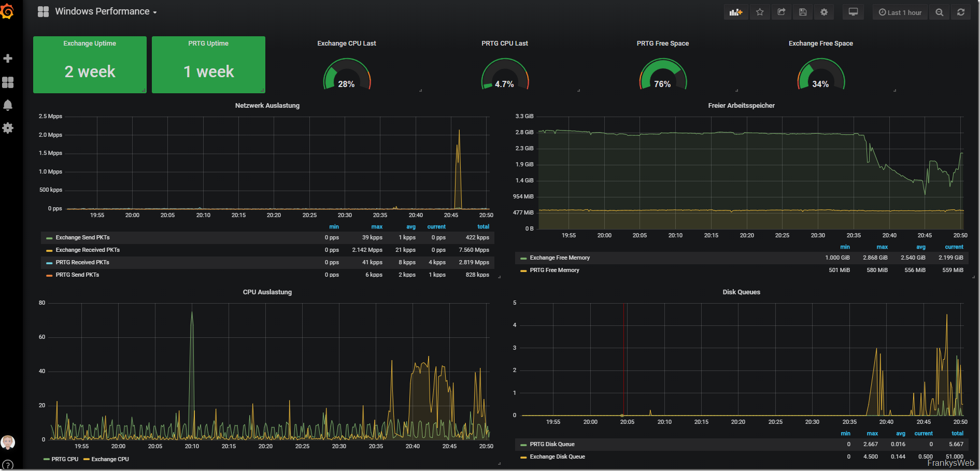Sort Disk Queues legend by avg column
Screen dimensions: 980x471
[x=901, y=433]
